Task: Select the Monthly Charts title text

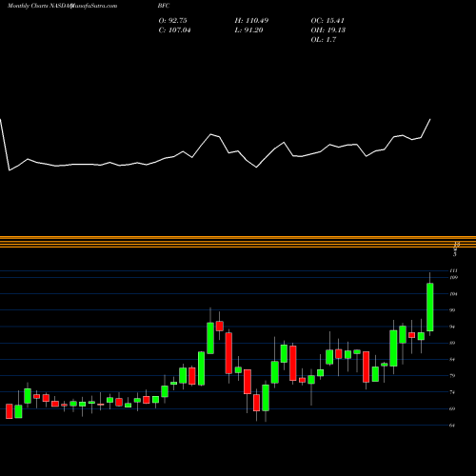Action: (x=27, y=6)
